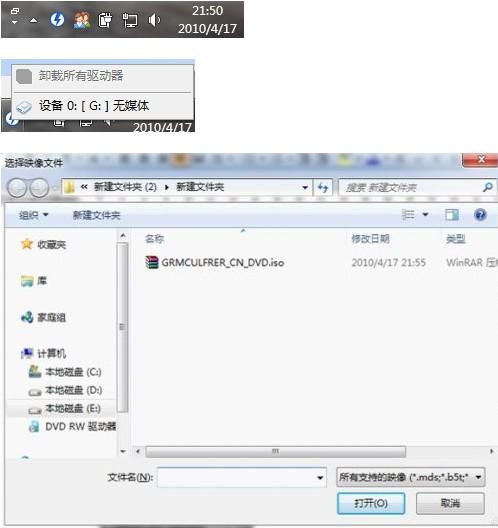
Task: Open DVD RW 驱动器 in the tree
Action: (x=80, y=427)
